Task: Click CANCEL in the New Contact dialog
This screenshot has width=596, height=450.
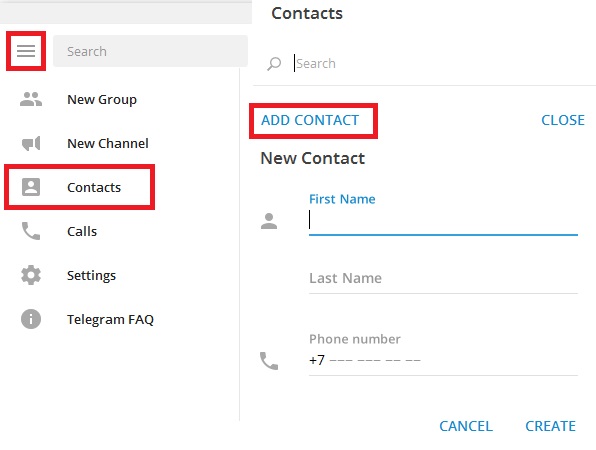Action: coord(466,426)
